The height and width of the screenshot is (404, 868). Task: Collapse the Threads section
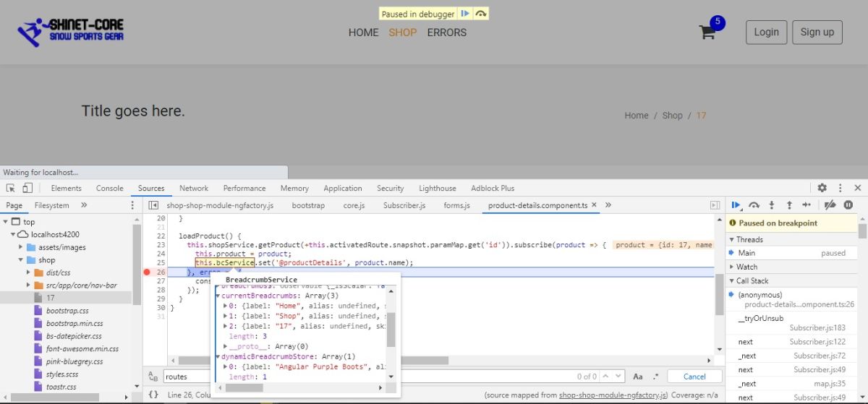tap(731, 239)
